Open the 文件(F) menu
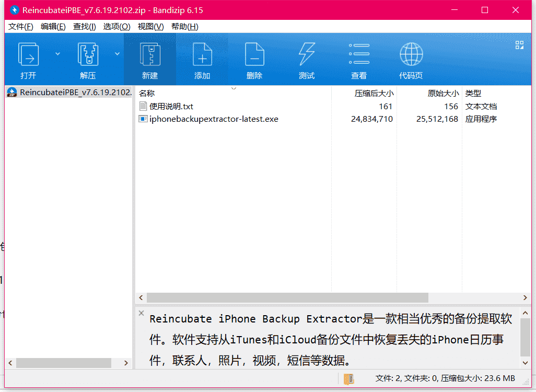The height and width of the screenshot is (392, 536). point(20,26)
